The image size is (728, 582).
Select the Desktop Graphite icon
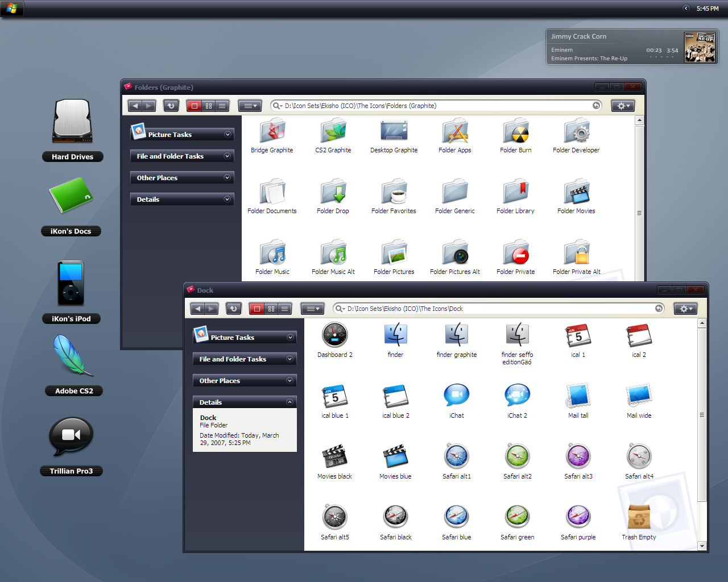(394, 131)
